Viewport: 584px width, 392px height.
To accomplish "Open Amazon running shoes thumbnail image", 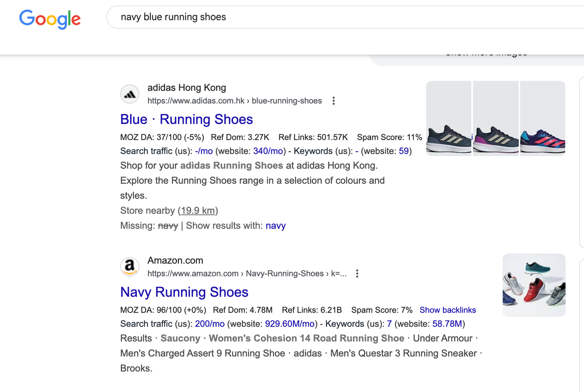I will (x=534, y=285).
